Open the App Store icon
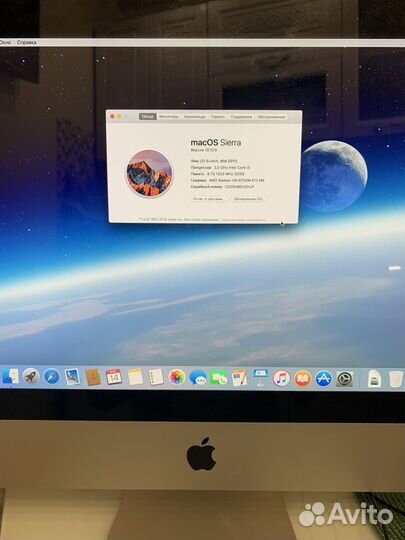 (324, 378)
